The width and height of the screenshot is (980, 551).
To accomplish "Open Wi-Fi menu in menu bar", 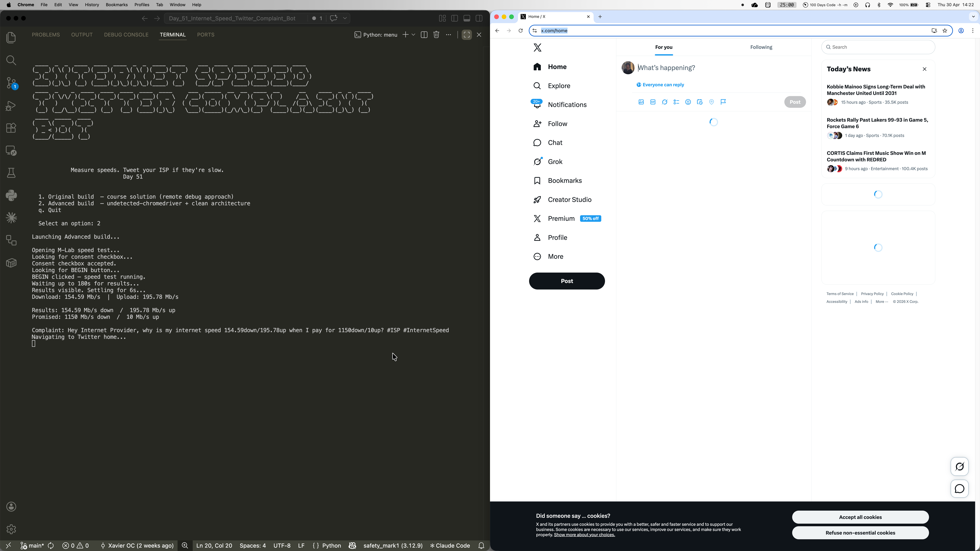I will coord(890,5).
